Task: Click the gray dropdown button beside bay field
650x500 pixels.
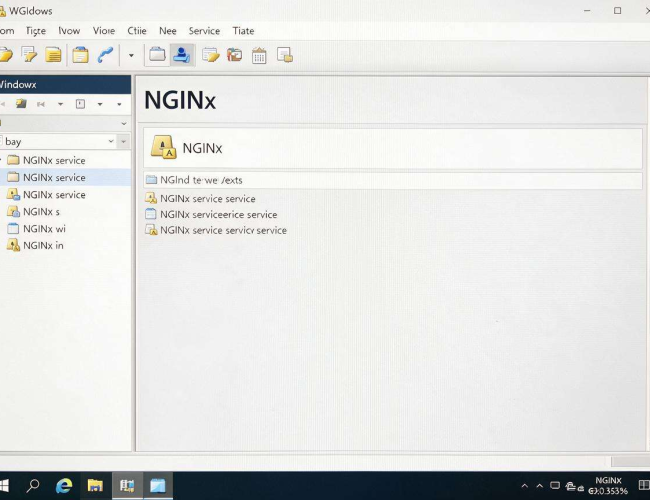Action: tap(124, 141)
